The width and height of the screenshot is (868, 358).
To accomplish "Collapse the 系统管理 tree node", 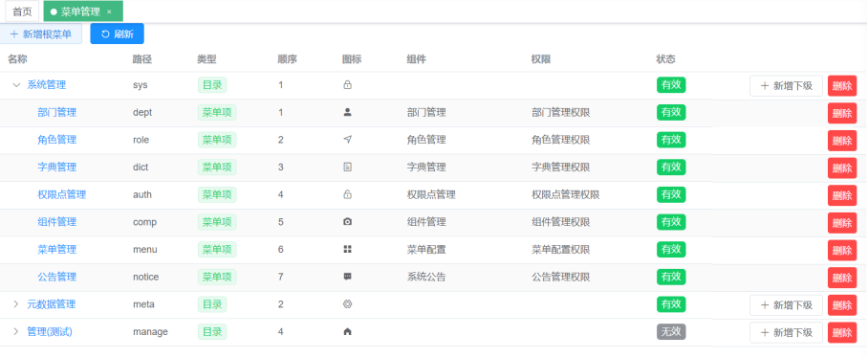I will click(16, 85).
